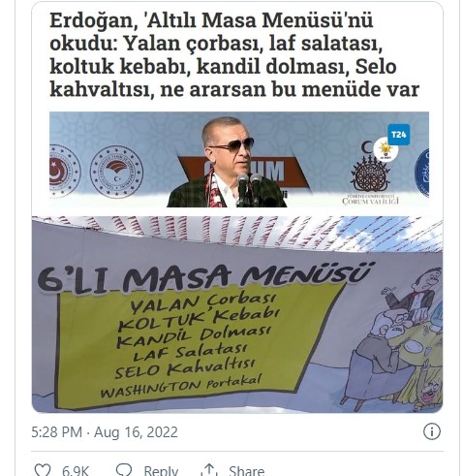The image size is (463, 476).
Task: Open the 5:28 PM Aug 16, 2022 timestamp link
Action: click(x=105, y=432)
